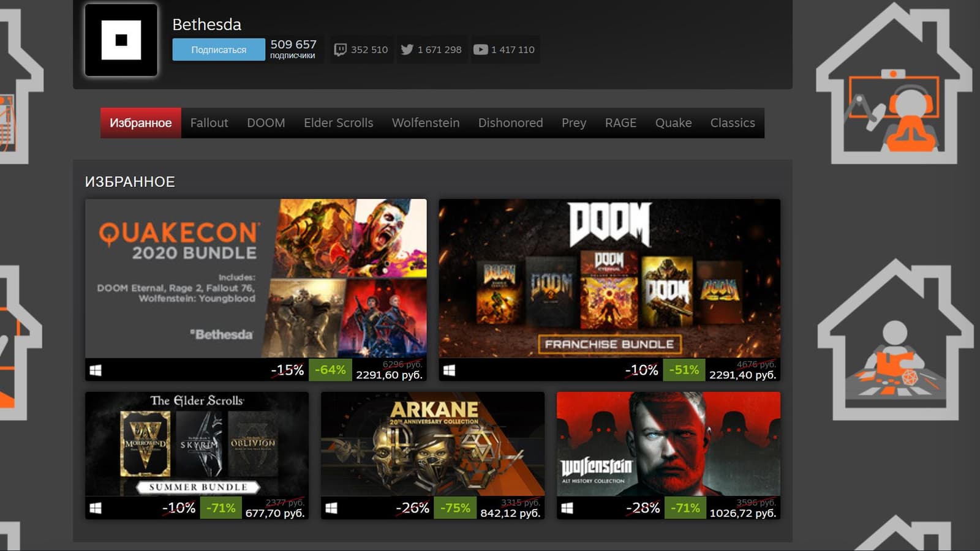Click the 2291,40 руб. price
The height and width of the screenshot is (551, 980).
743,375
